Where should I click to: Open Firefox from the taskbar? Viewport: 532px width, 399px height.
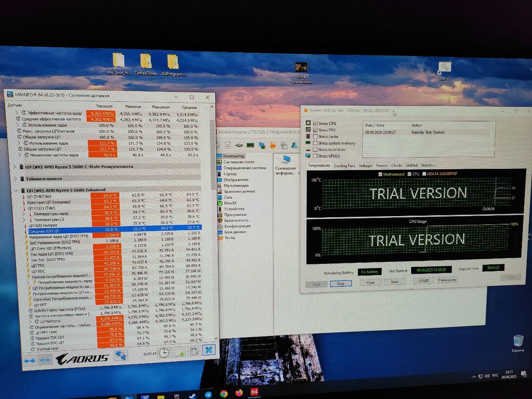(239, 393)
